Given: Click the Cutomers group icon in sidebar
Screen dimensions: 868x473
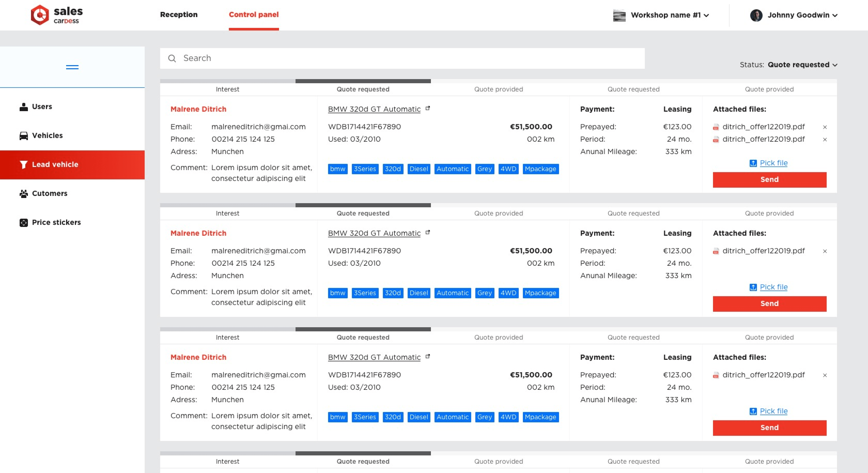Looking at the screenshot, I should [24, 194].
